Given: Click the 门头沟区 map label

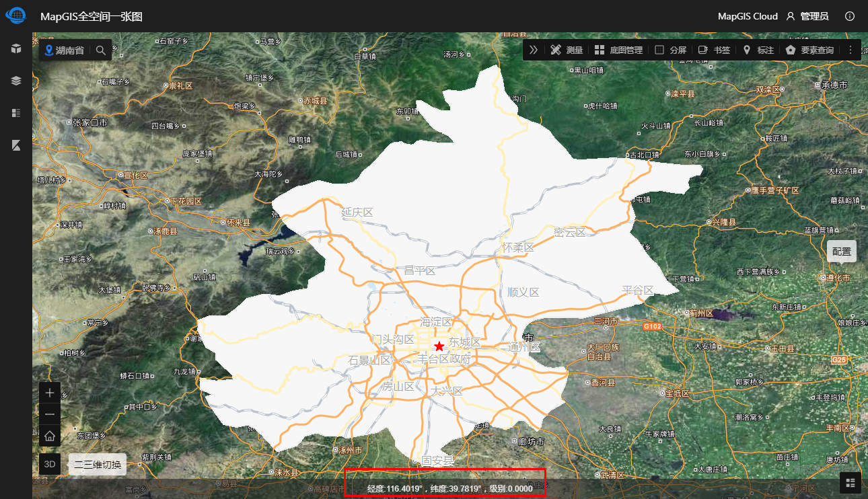Looking at the screenshot, I should coord(393,340).
